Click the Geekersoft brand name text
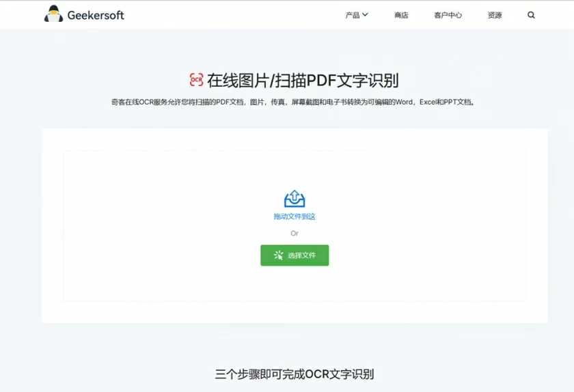 pyautogui.click(x=96, y=16)
